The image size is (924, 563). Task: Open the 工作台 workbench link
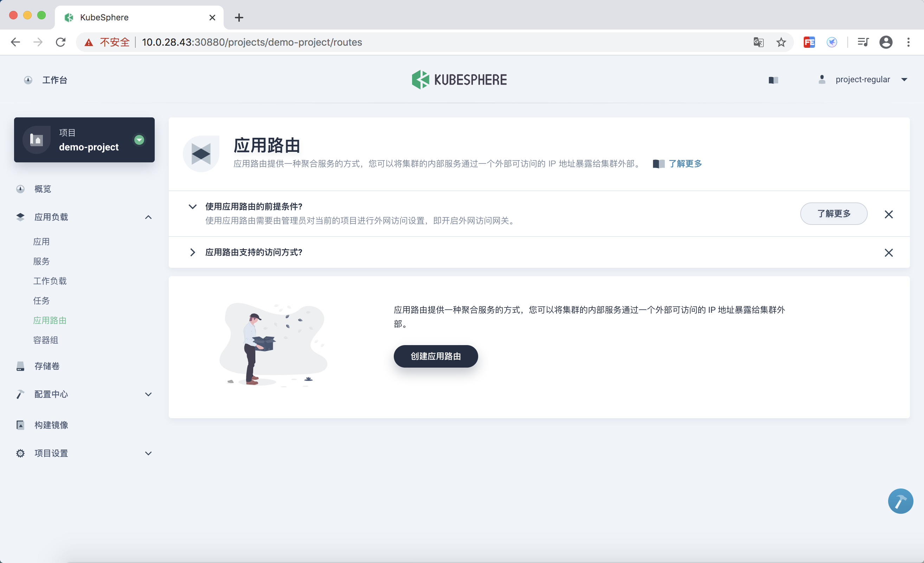(x=54, y=80)
